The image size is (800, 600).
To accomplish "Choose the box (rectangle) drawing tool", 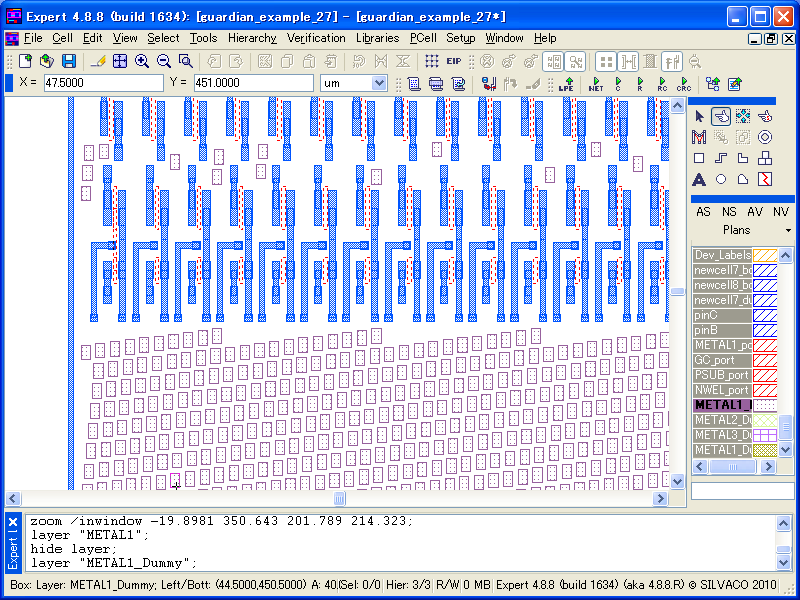I will pos(700,158).
